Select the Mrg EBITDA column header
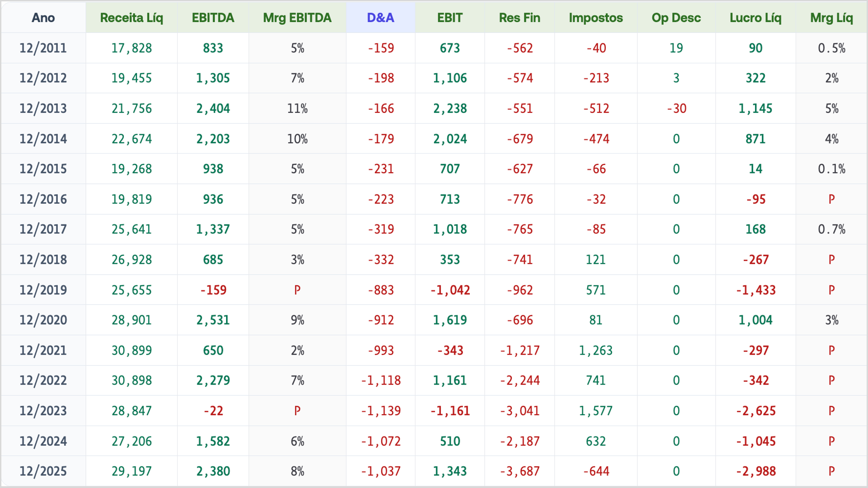This screenshot has width=868, height=488. coord(297,18)
